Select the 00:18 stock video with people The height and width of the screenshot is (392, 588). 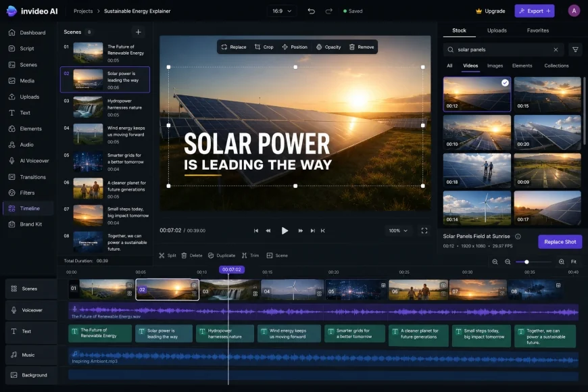[476, 170]
